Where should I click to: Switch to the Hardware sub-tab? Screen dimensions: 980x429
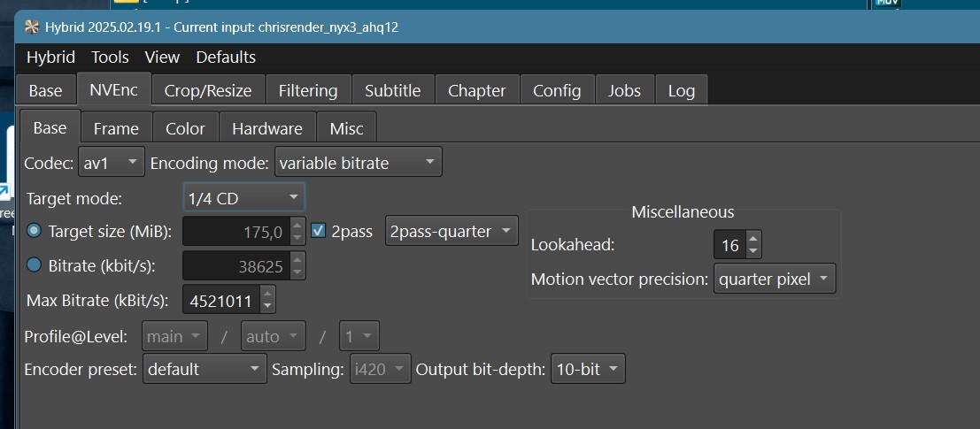(x=266, y=128)
